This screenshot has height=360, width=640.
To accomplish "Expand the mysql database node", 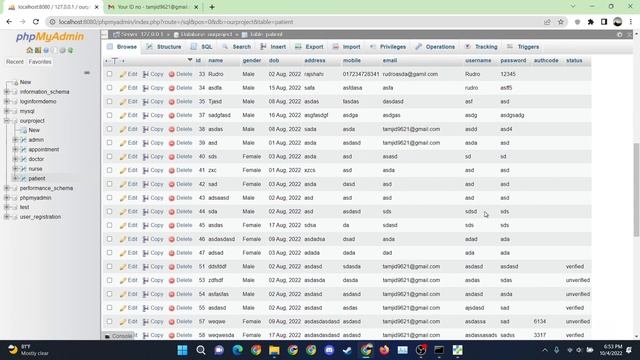I will [7, 111].
